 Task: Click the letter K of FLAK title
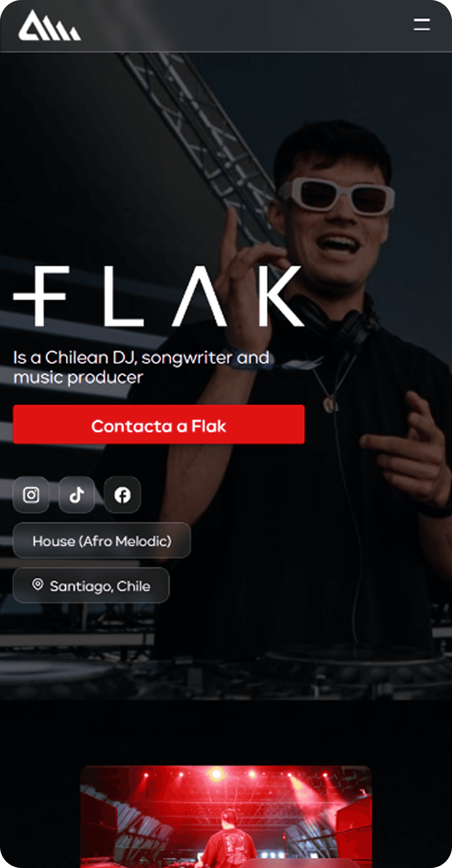pos(281,296)
